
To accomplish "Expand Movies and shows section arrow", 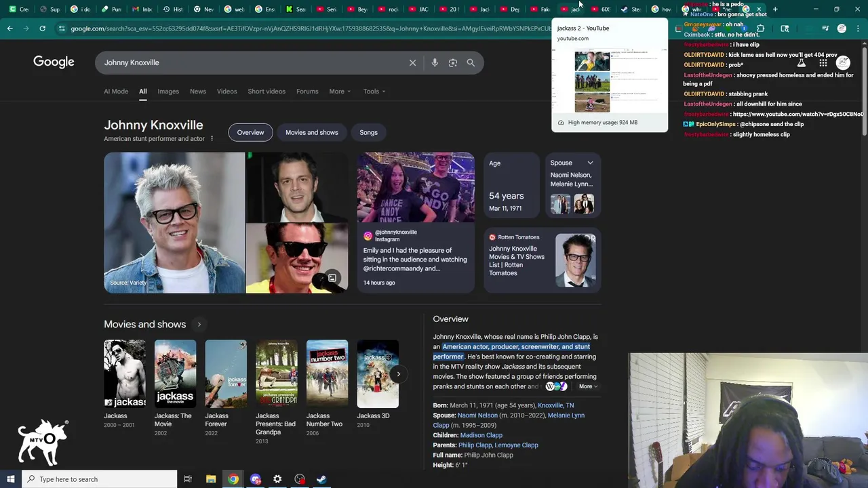I will (199, 325).
